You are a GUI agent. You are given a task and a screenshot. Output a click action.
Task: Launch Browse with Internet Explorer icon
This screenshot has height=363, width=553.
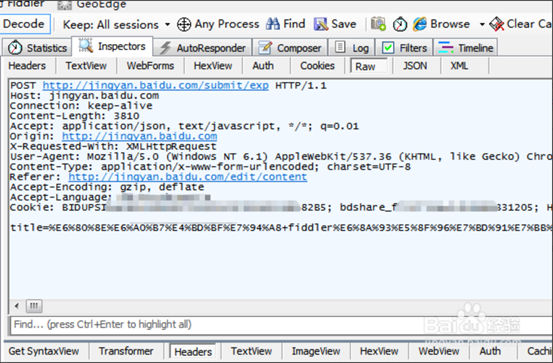pos(420,24)
